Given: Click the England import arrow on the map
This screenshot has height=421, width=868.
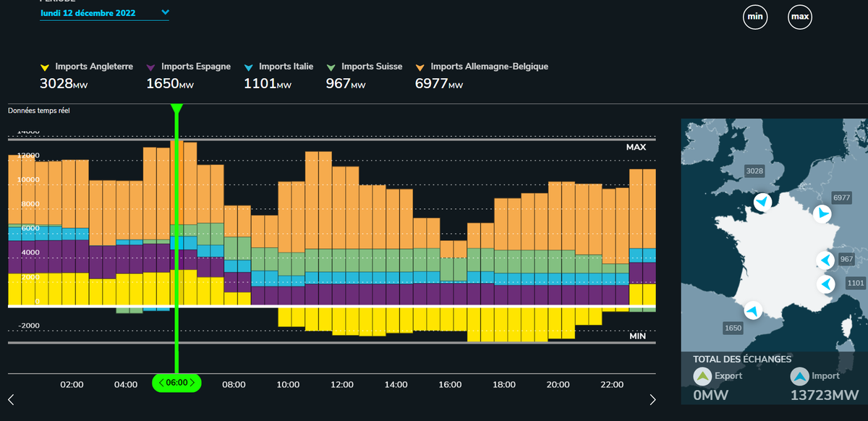Looking at the screenshot, I should [x=762, y=201].
